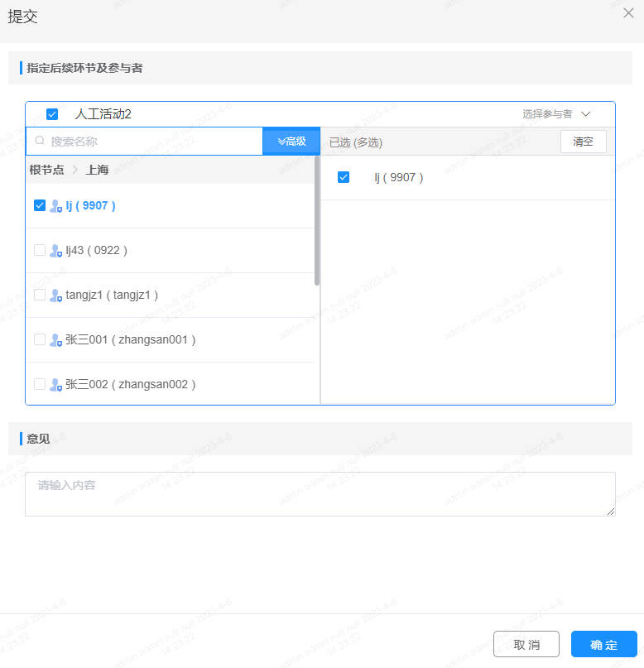644x668 pixels.
Task: Focus the 意见 comment text area
Action: 320,494
